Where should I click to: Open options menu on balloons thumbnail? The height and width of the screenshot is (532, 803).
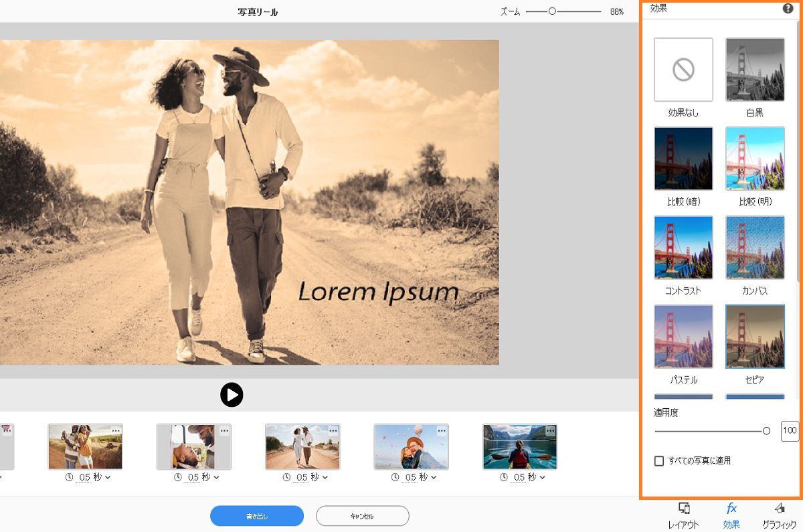point(442,431)
